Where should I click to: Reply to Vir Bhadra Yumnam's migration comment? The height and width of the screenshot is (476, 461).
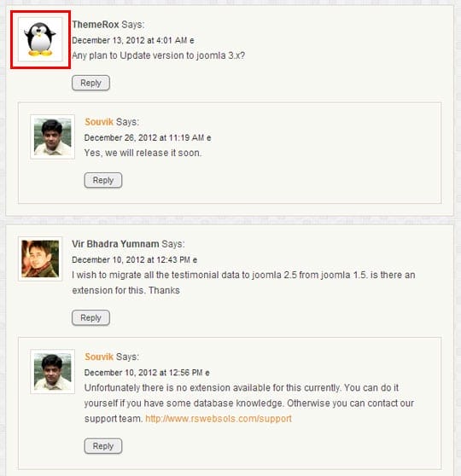[90, 318]
